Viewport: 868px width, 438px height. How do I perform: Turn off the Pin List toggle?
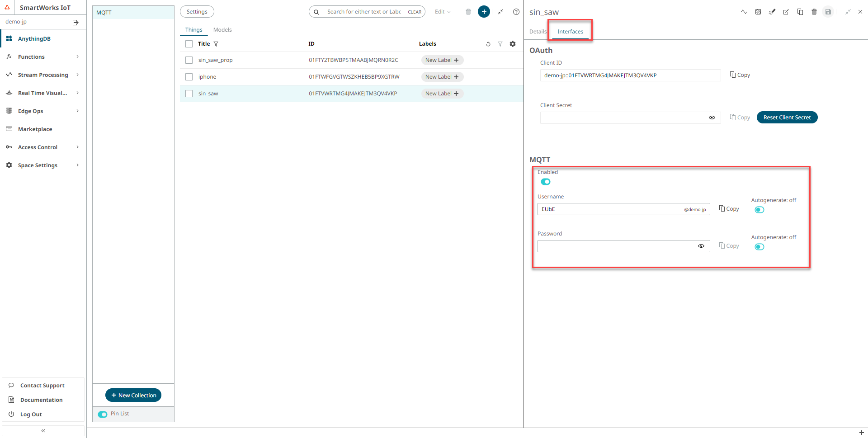point(103,414)
